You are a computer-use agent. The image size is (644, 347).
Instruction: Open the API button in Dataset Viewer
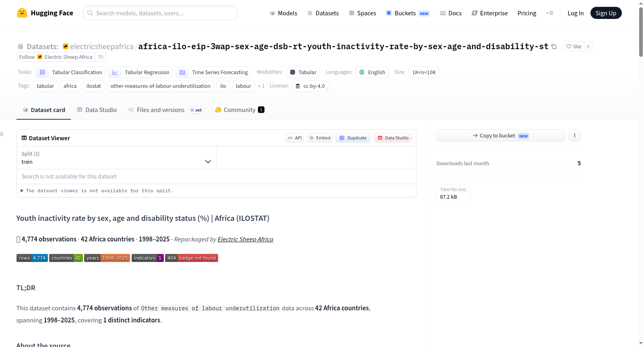tap(295, 138)
